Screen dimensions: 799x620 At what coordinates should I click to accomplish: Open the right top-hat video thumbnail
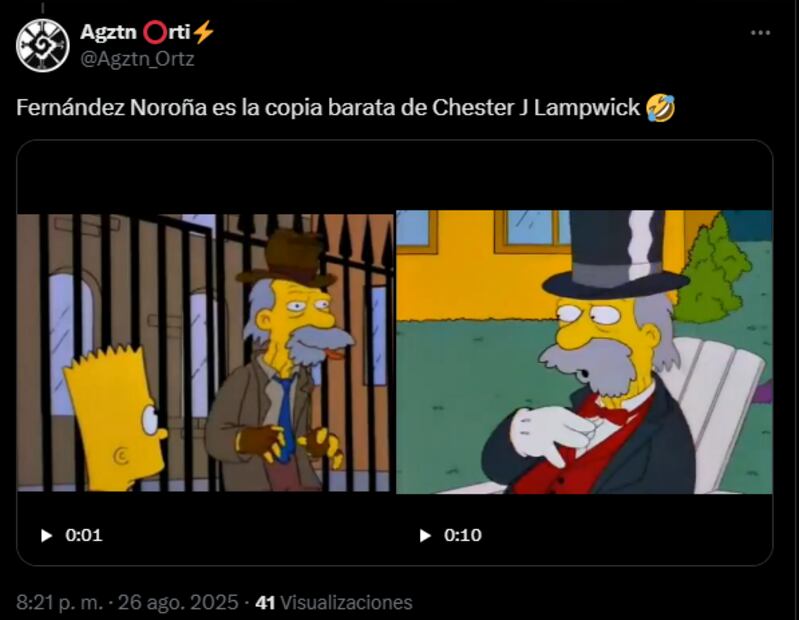tap(584, 352)
